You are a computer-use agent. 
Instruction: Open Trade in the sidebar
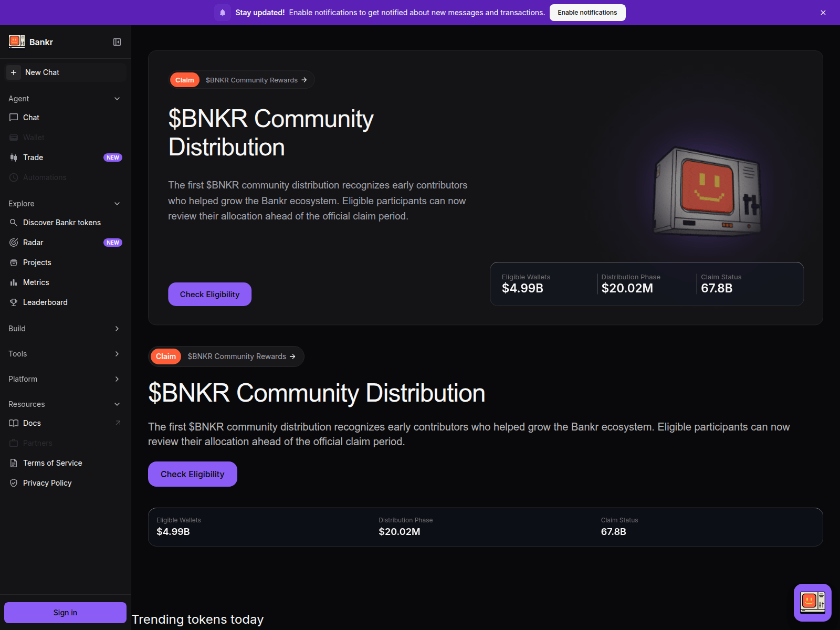(65, 157)
